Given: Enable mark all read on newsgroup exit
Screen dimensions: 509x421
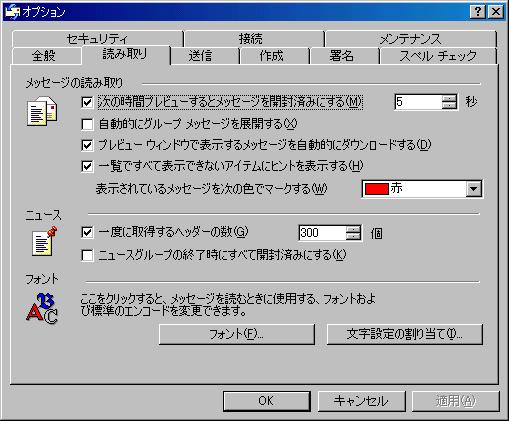Looking at the screenshot, I should pos(87,256).
